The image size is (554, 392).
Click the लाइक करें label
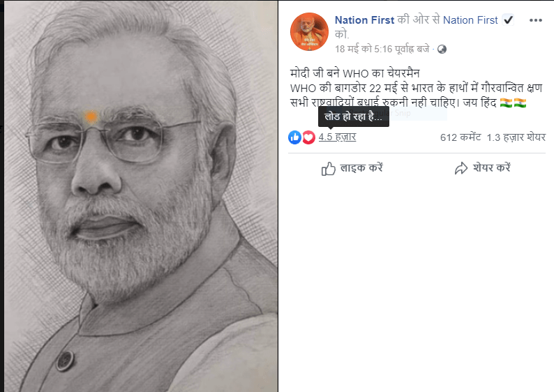pyautogui.click(x=361, y=167)
